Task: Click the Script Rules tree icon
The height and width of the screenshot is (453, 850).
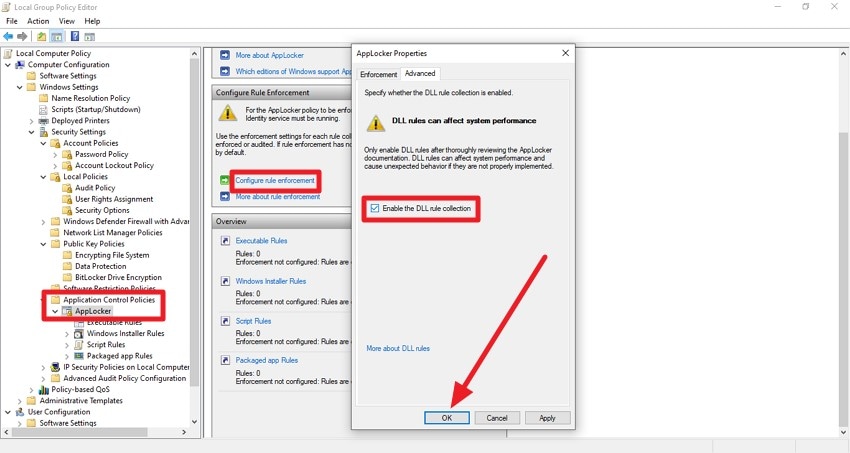Action: (x=79, y=345)
